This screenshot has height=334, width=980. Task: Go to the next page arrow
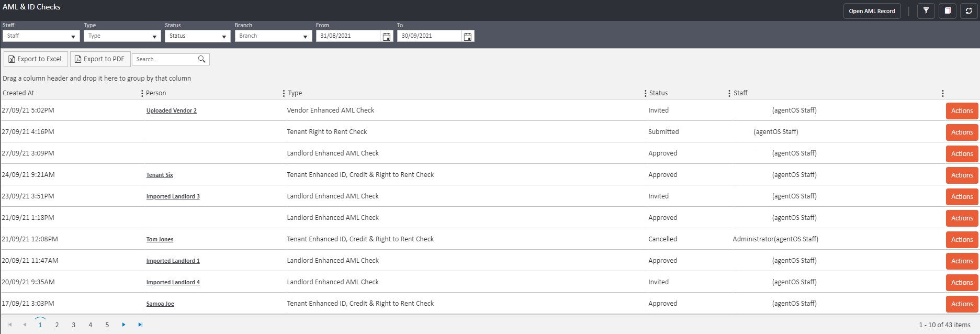(123, 325)
